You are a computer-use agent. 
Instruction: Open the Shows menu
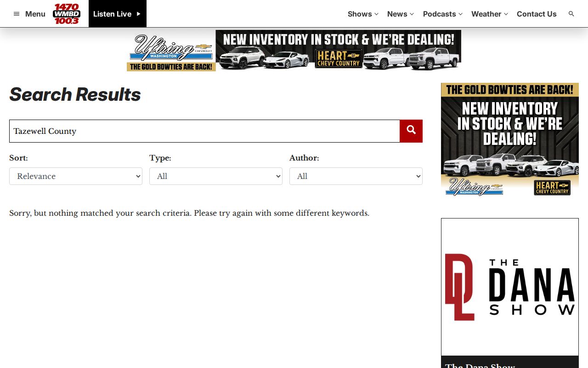click(x=363, y=14)
